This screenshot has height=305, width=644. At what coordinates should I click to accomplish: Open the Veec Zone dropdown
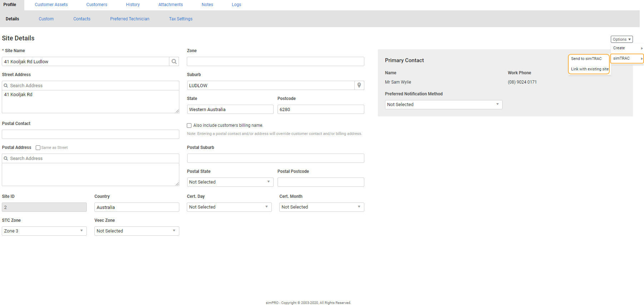(137, 231)
